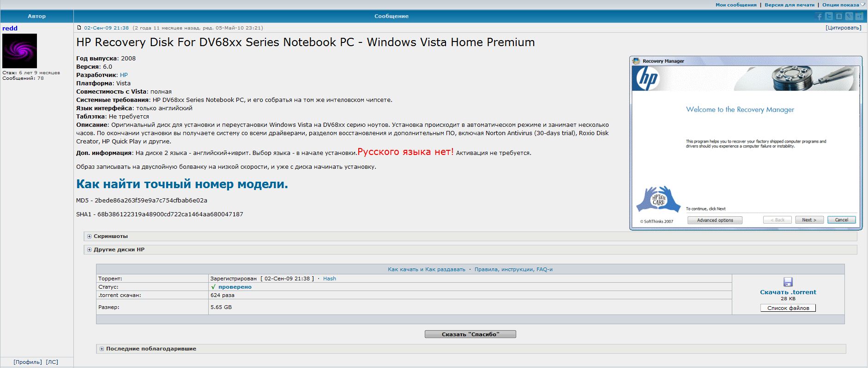Click the green check mark by проверено

[x=213, y=287]
